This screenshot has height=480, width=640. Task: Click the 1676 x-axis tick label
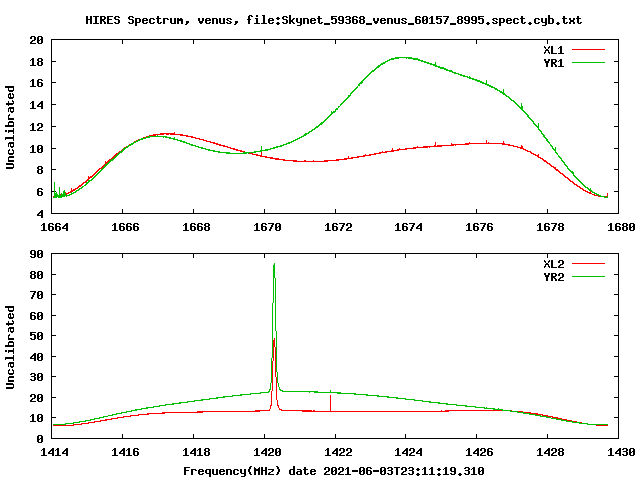[x=480, y=227]
